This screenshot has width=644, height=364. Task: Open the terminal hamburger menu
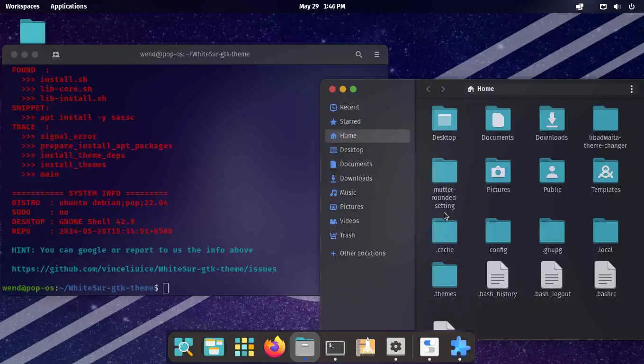click(x=377, y=55)
